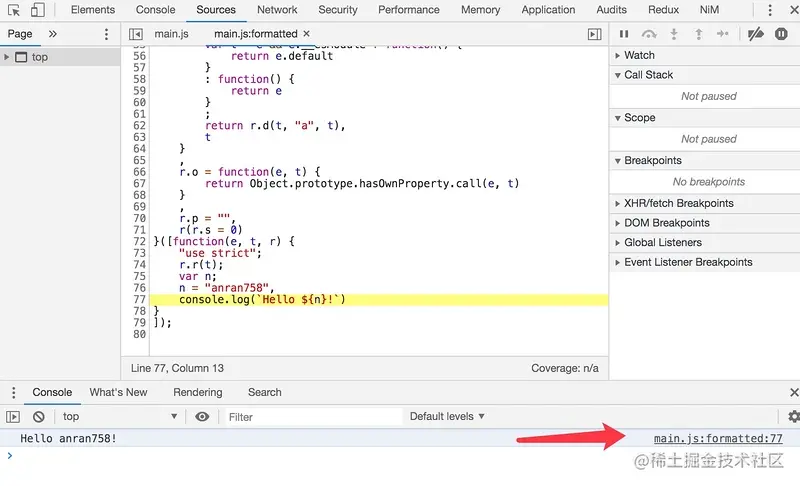Close the bottom console drawer
800x486 pixels.
(x=794, y=392)
